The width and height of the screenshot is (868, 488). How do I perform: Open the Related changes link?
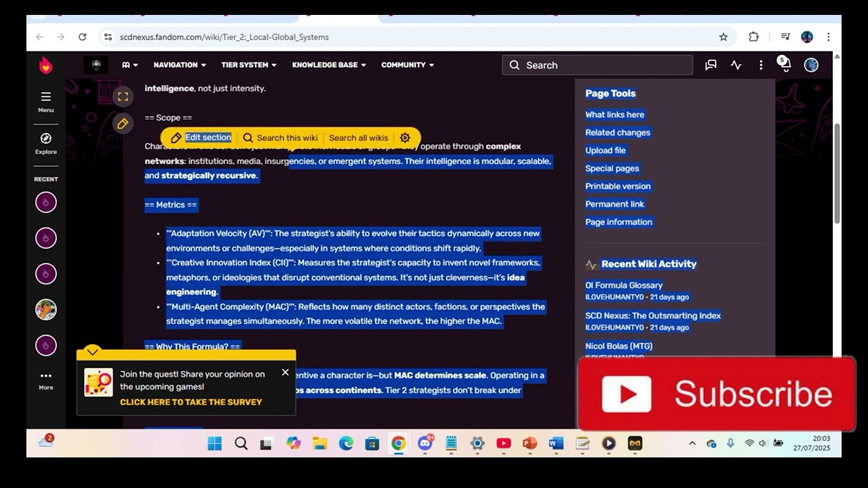click(618, 133)
